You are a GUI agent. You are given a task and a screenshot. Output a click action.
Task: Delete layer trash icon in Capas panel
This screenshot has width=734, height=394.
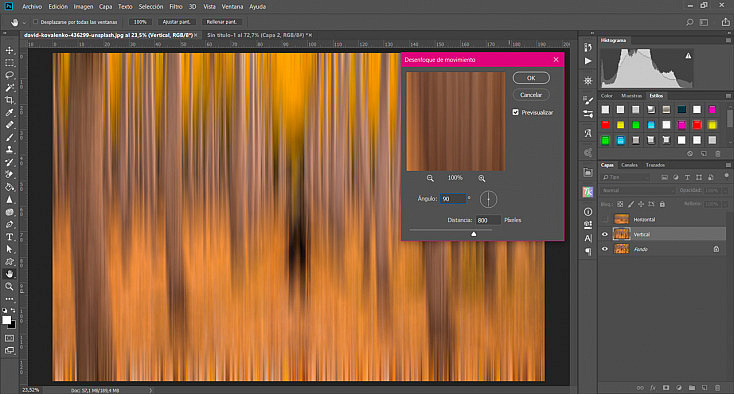click(718, 388)
